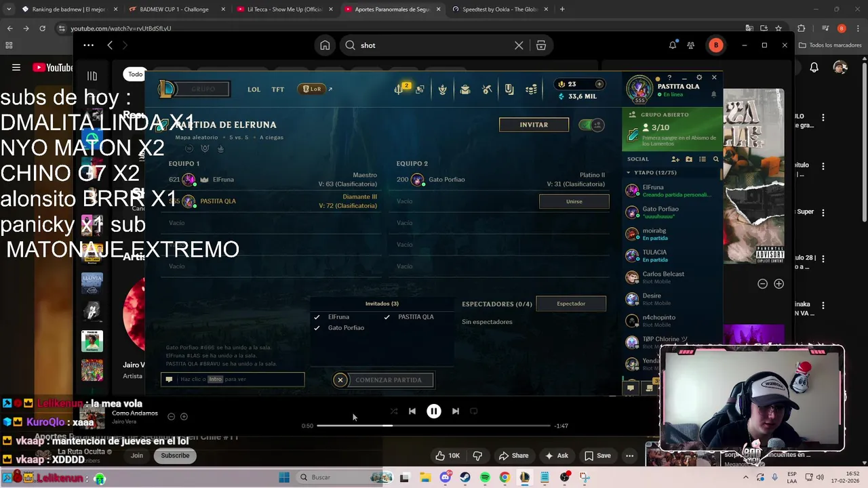The width and height of the screenshot is (868, 488).
Task: Open chat bubble icon at bottom of Social panel
Action: [x=631, y=388]
